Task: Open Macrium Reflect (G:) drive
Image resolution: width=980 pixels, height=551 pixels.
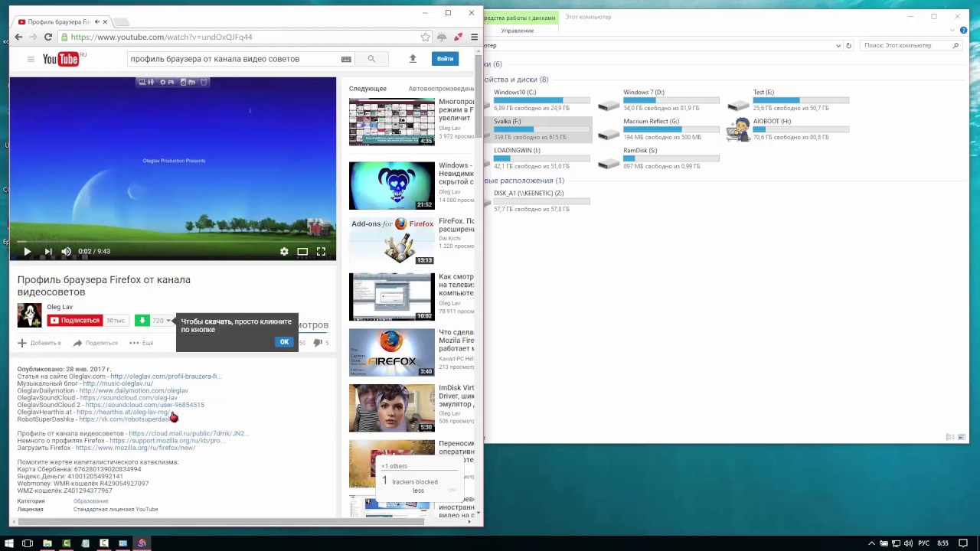Action: click(x=659, y=129)
